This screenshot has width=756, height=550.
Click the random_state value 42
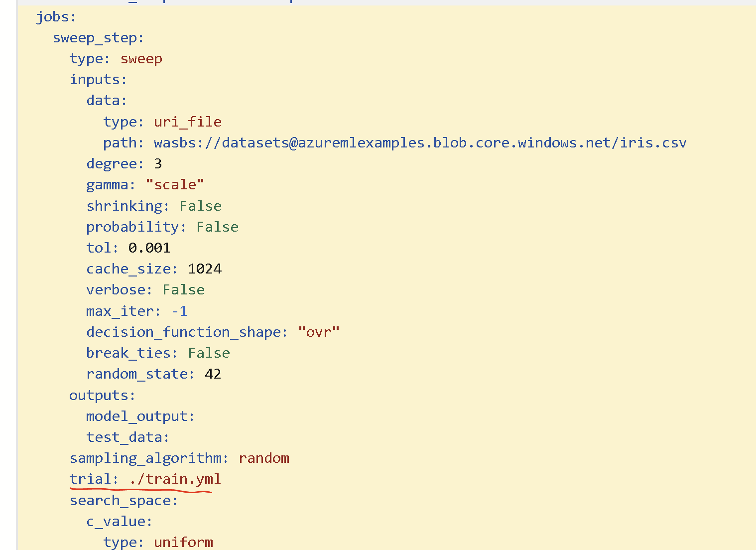pos(213,374)
